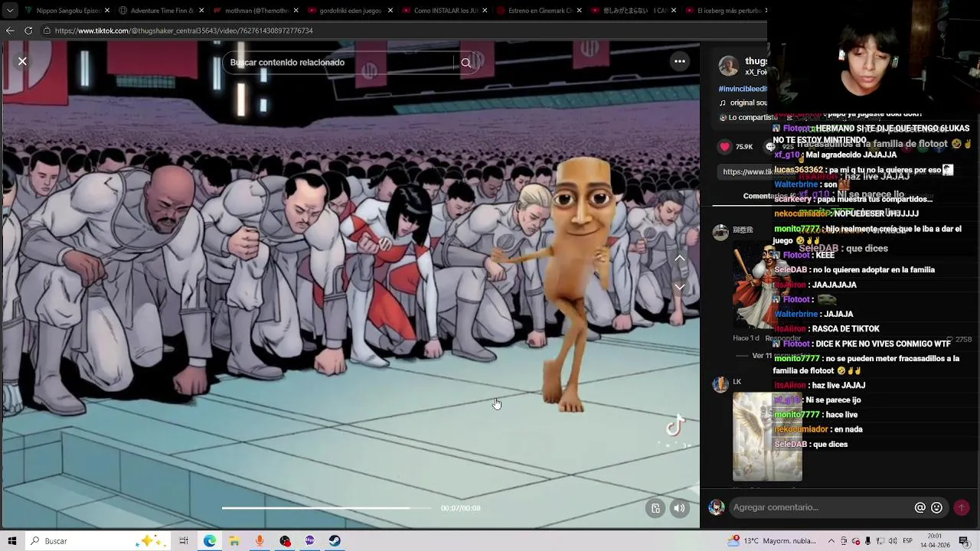Open Microsoft Edge from the taskbar
Screen dimensions: 980x551
coord(210,541)
